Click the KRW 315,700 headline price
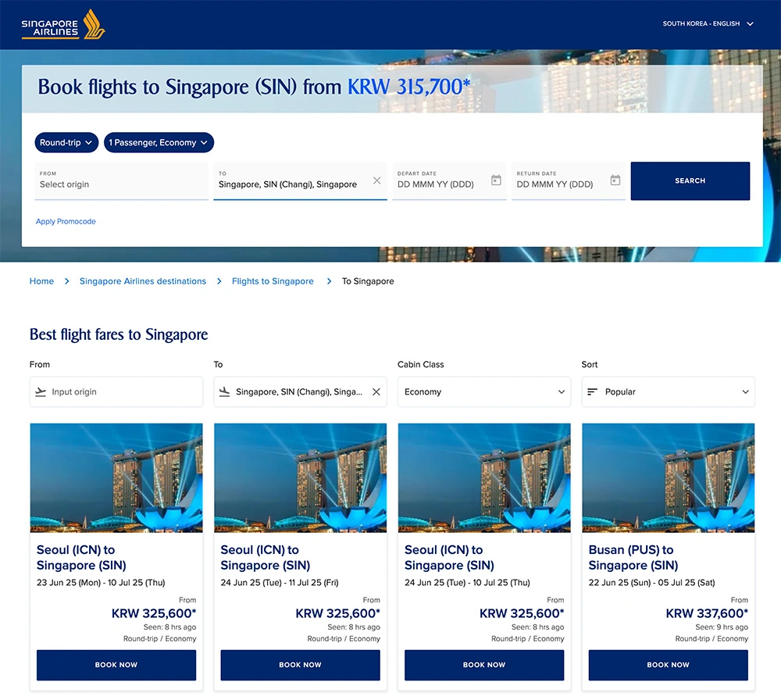 point(408,87)
